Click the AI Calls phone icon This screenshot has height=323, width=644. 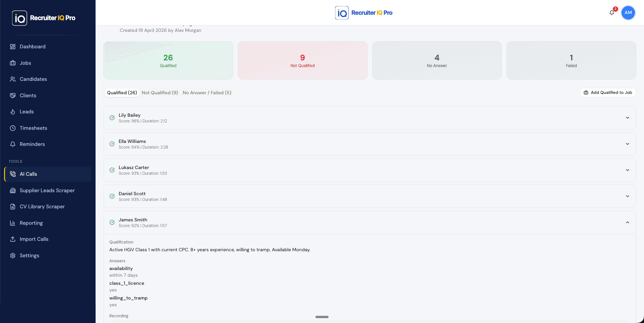[13, 174]
